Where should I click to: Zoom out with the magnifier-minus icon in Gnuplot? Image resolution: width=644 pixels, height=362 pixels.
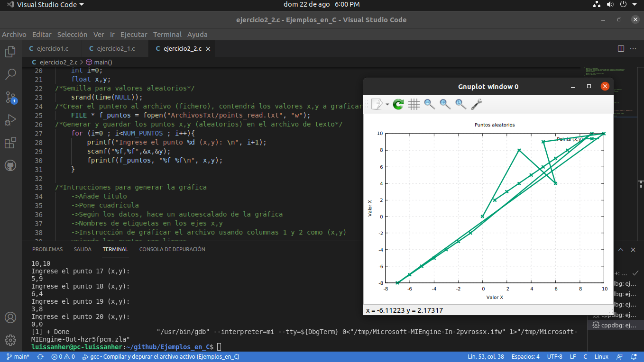coord(429,104)
